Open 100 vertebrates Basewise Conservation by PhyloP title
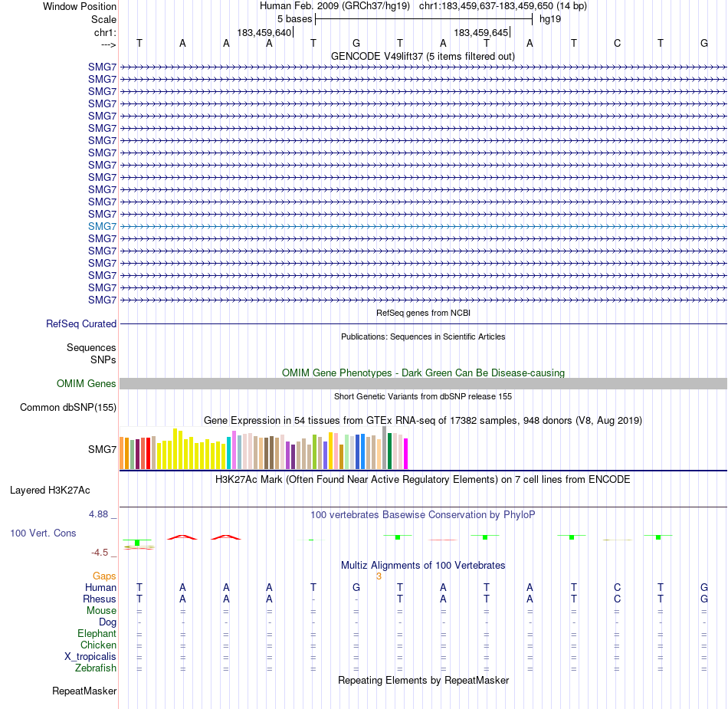728x709 pixels. [423, 514]
